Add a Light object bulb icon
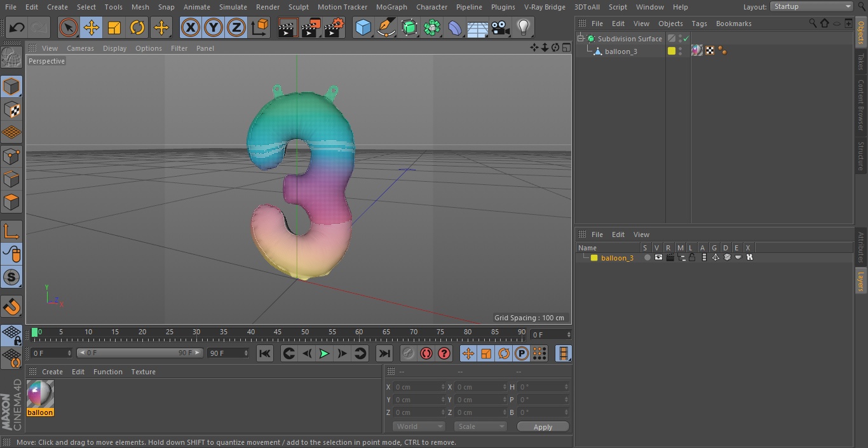The height and width of the screenshot is (448, 868). [x=524, y=27]
